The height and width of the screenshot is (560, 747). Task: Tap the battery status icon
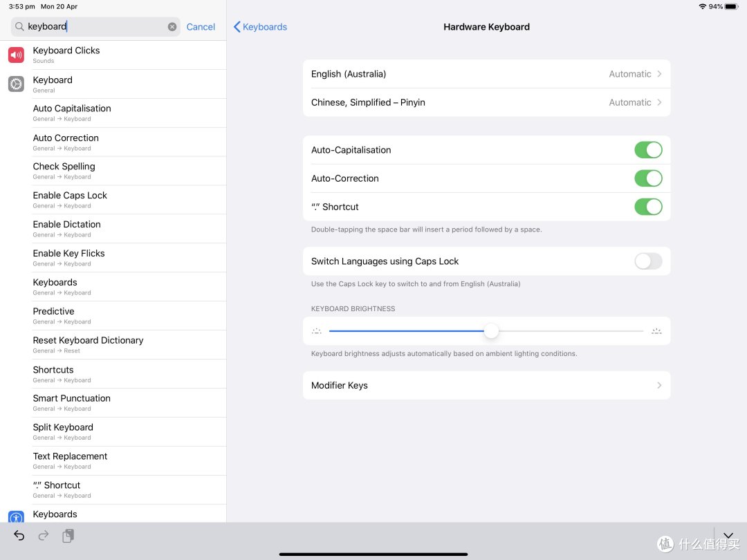[732, 7]
